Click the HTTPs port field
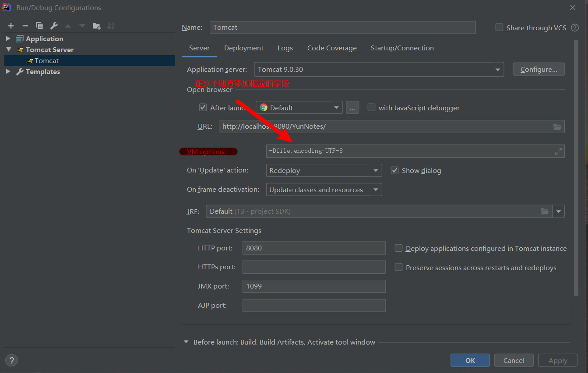 (x=314, y=267)
